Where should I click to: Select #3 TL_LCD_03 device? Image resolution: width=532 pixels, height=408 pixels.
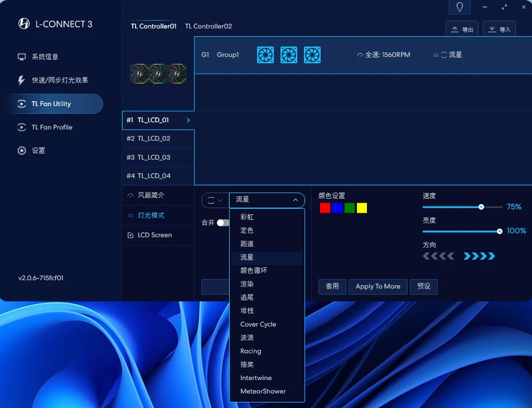158,157
